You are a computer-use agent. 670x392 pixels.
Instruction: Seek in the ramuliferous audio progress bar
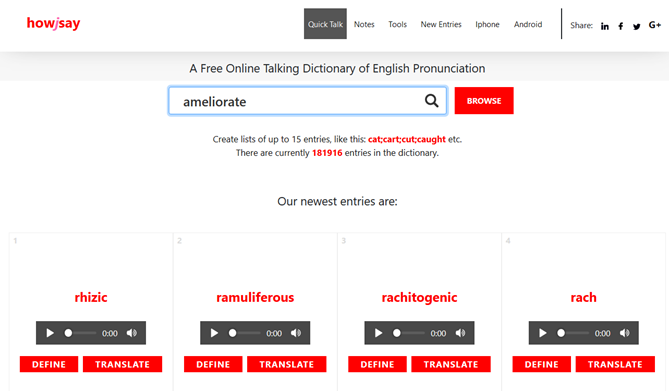click(245, 333)
